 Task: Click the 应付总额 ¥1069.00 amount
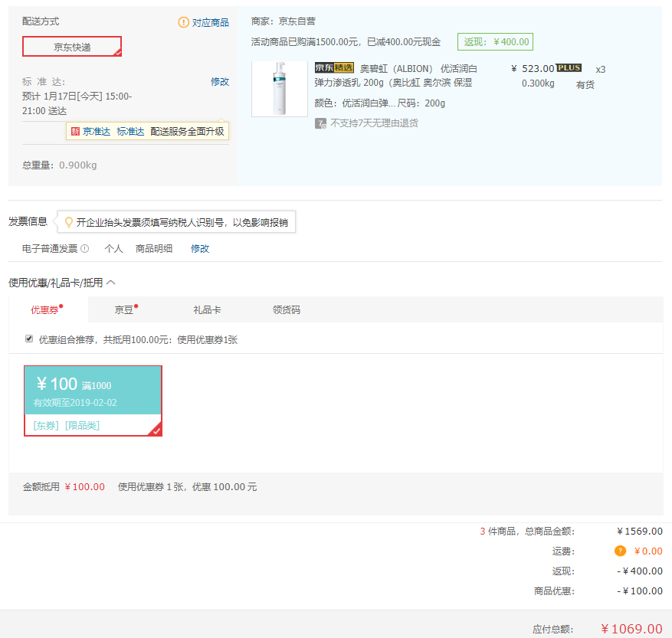[631, 629]
